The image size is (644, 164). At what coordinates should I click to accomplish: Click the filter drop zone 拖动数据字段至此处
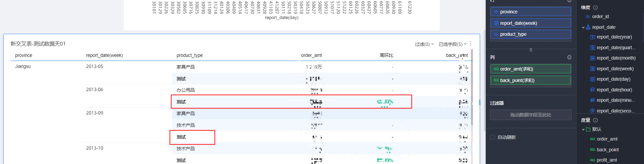[531, 115]
